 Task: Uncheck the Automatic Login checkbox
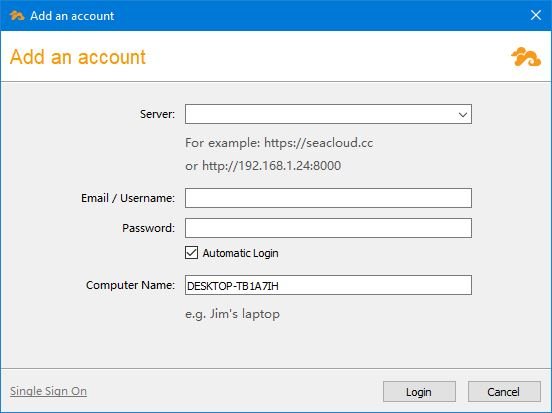[192, 253]
